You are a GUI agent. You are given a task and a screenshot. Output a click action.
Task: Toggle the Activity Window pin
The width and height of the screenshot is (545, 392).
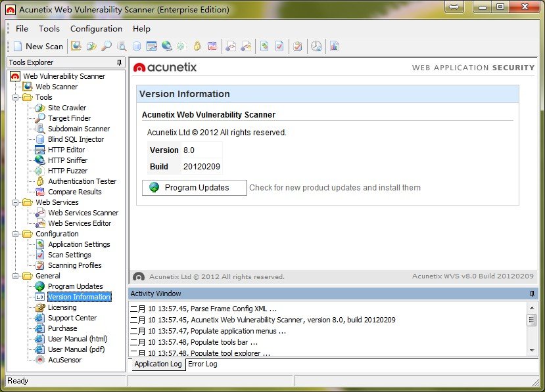532,294
